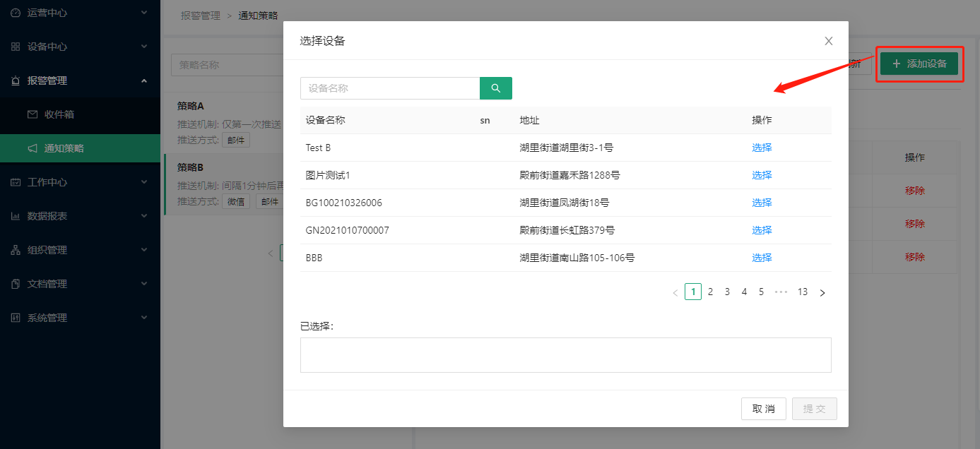This screenshot has width=980, height=449.
Task: Click the 报警管理 alarm icon
Action: coord(16,80)
